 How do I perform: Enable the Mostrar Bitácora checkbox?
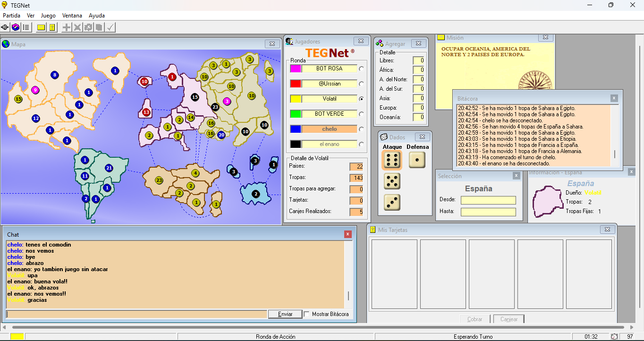pyautogui.click(x=307, y=314)
